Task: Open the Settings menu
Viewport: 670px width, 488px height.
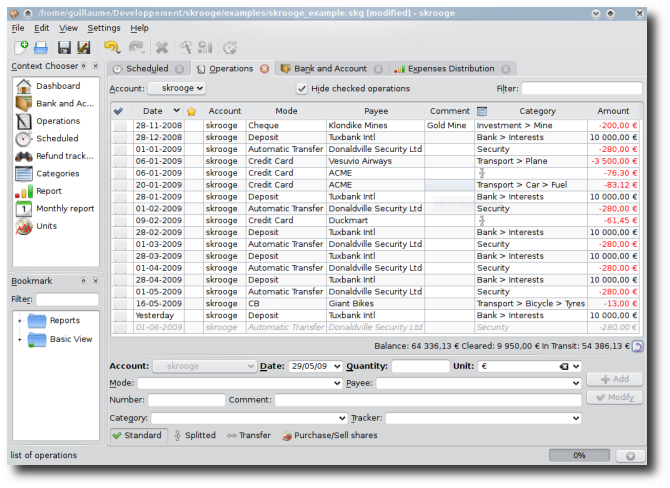Action: coord(104,28)
